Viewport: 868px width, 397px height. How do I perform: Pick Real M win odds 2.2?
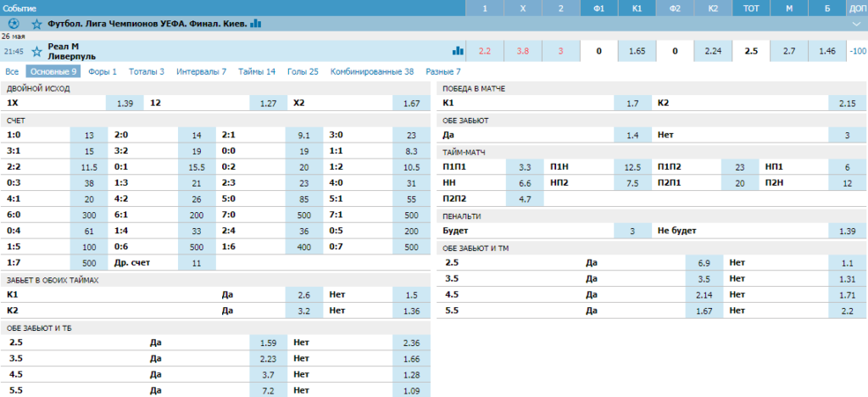pyautogui.click(x=485, y=51)
